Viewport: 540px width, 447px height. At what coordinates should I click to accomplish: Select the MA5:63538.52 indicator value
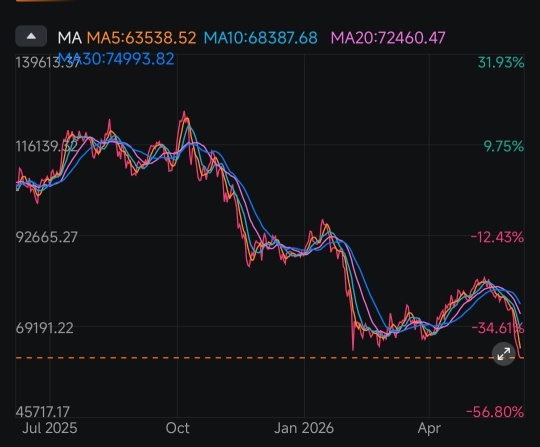point(142,38)
